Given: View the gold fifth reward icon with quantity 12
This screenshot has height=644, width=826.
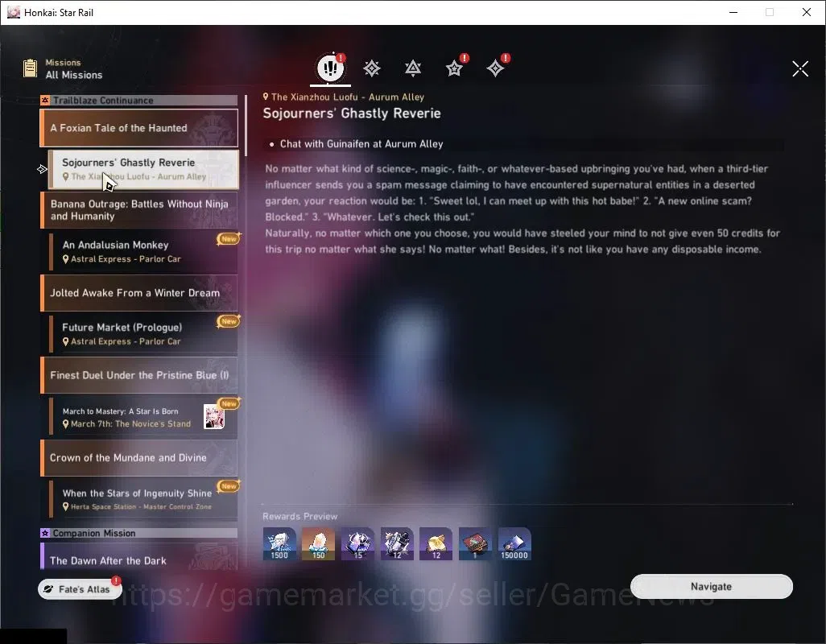Looking at the screenshot, I should point(436,543).
